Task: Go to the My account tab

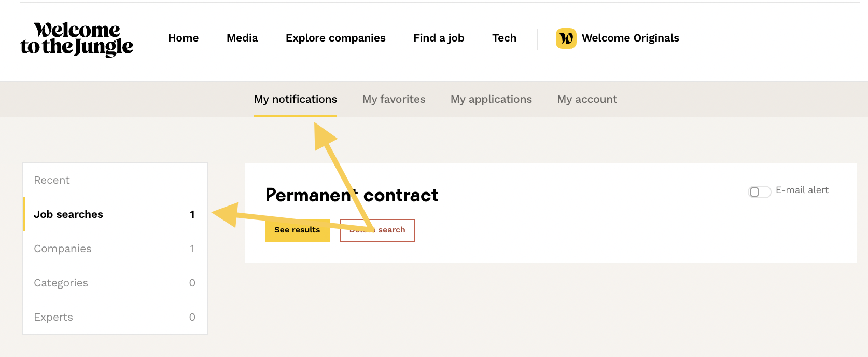Action: tap(587, 99)
